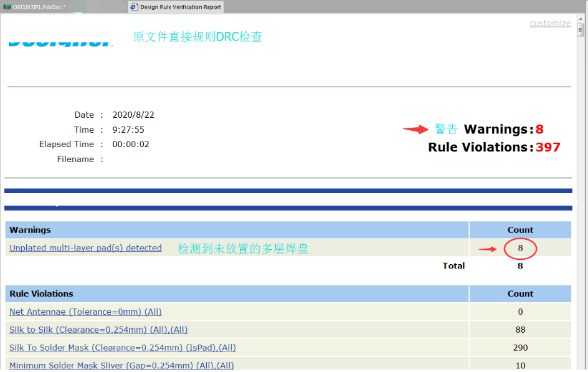Click the red-circled warning count 8
This screenshot has width=588, height=372.
520,248
